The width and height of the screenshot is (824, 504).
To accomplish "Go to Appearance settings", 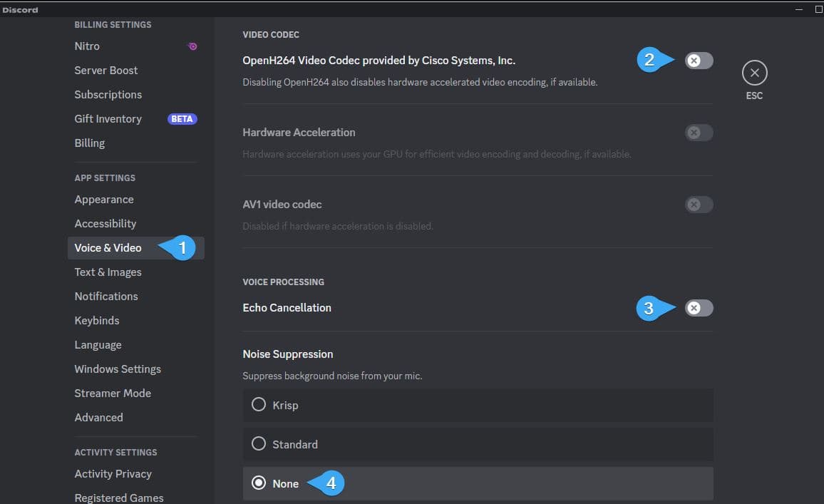I will (104, 200).
